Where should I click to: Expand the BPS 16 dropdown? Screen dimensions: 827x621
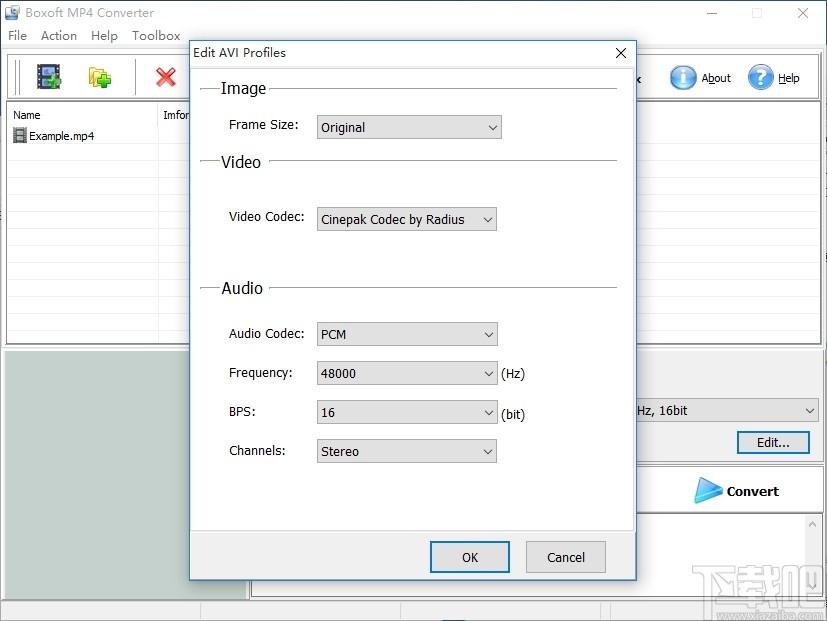[407, 412]
